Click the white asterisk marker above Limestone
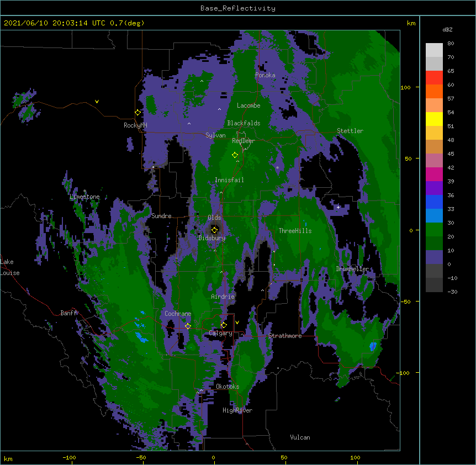This screenshot has width=476, height=465. (x=84, y=191)
